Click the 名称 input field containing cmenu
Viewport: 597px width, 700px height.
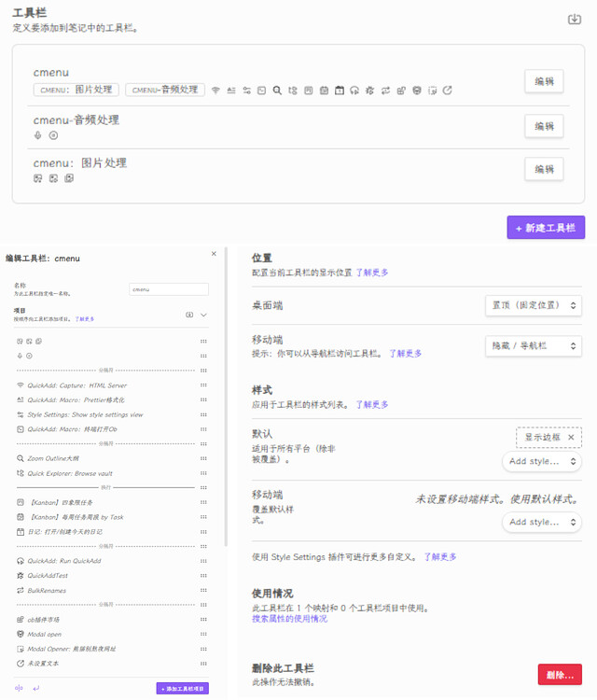pos(169,289)
